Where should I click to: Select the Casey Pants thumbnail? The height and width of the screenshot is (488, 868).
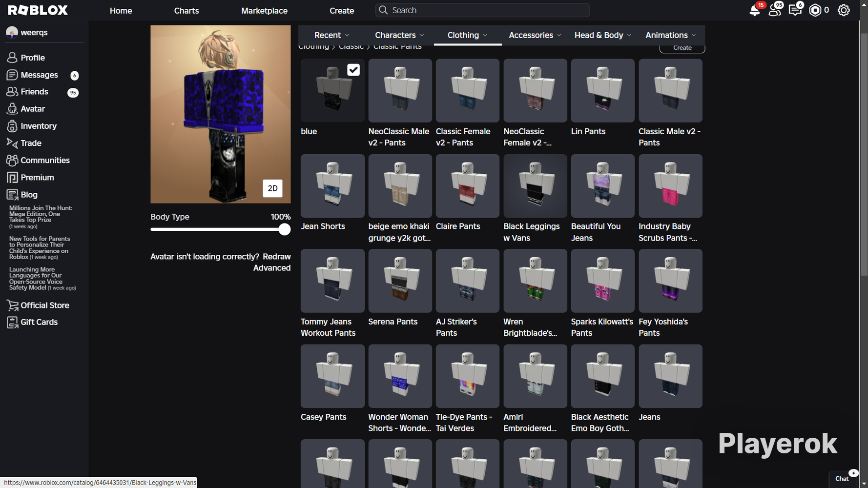tap(332, 376)
